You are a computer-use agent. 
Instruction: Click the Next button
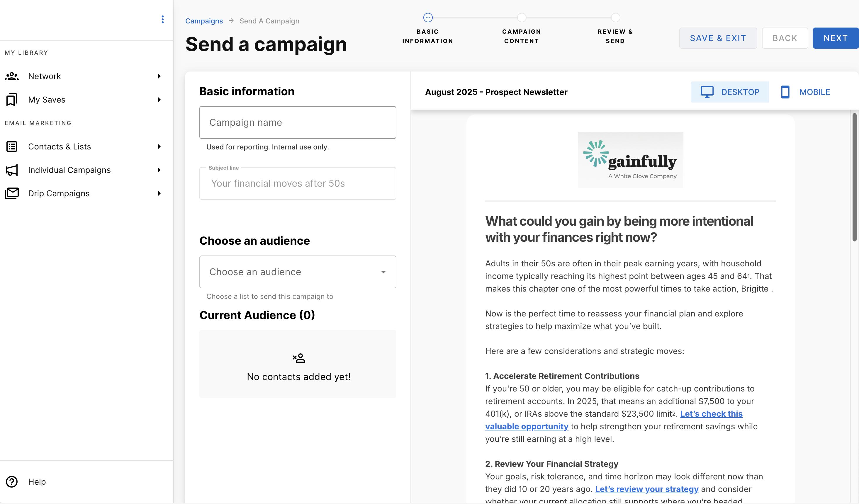[x=836, y=38]
